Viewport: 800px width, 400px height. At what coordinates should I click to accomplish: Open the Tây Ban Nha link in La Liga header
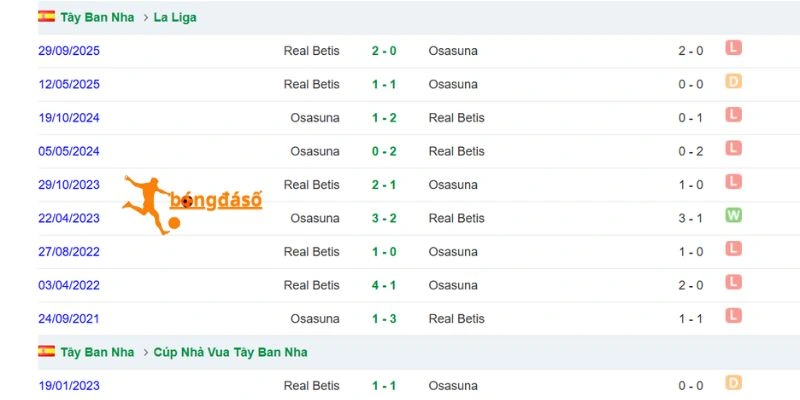[x=97, y=17]
